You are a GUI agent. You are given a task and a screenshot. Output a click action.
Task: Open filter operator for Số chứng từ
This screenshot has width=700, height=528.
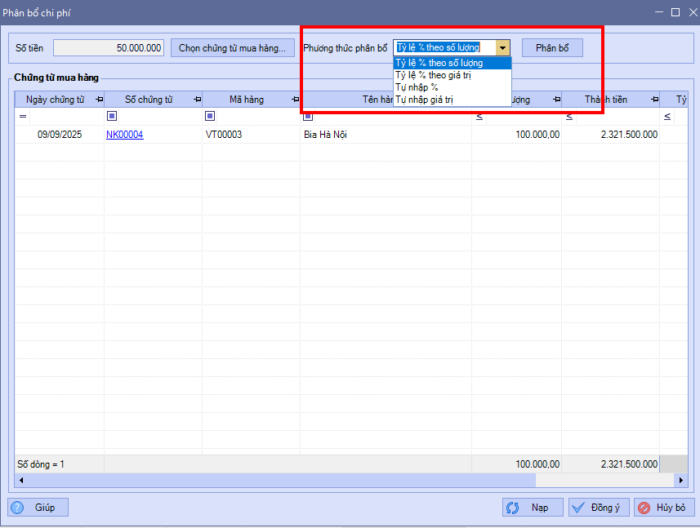[112, 117]
